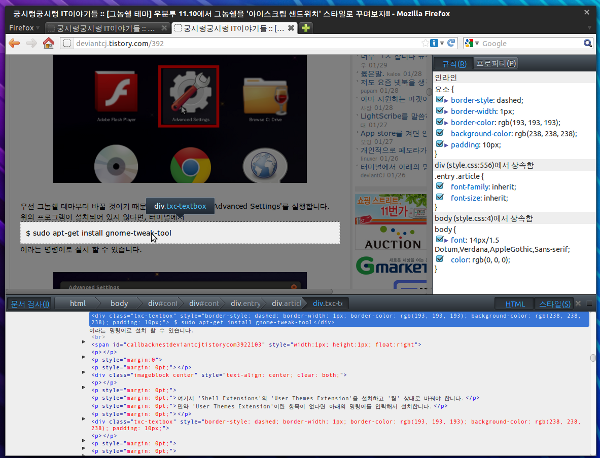The width and height of the screenshot is (600, 458).
Task: Click the Chrome browser icon in image
Action: pos(190,165)
